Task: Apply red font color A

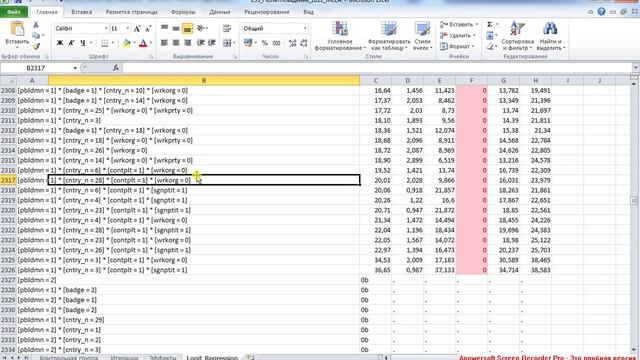Action: tap(143, 43)
